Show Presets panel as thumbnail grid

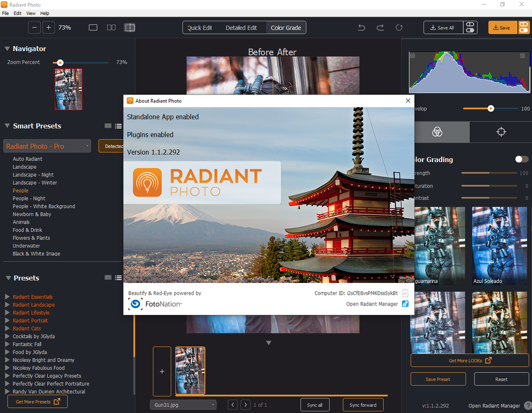108,277
